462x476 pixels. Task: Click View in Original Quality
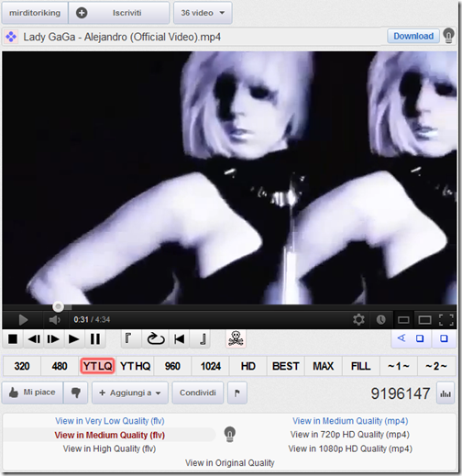click(230, 463)
